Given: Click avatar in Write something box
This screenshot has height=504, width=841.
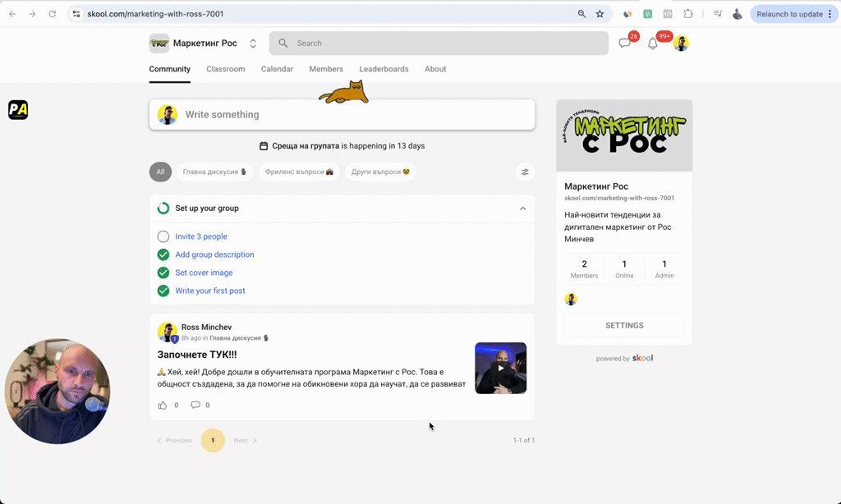Looking at the screenshot, I should pos(168,115).
